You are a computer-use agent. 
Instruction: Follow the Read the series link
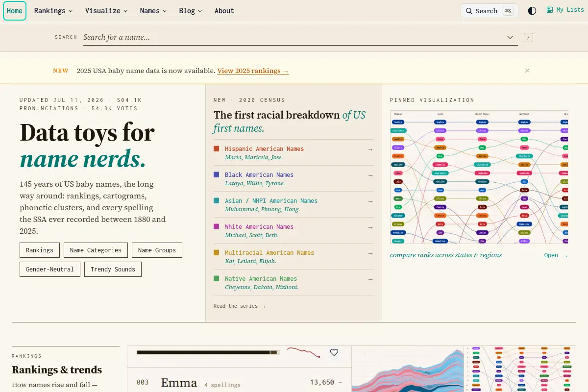tap(240, 306)
